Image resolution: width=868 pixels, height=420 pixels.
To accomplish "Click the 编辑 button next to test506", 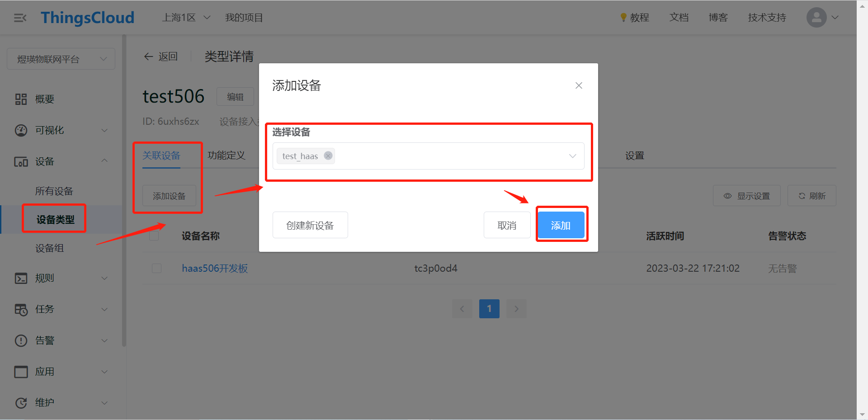I will point(235,97).
